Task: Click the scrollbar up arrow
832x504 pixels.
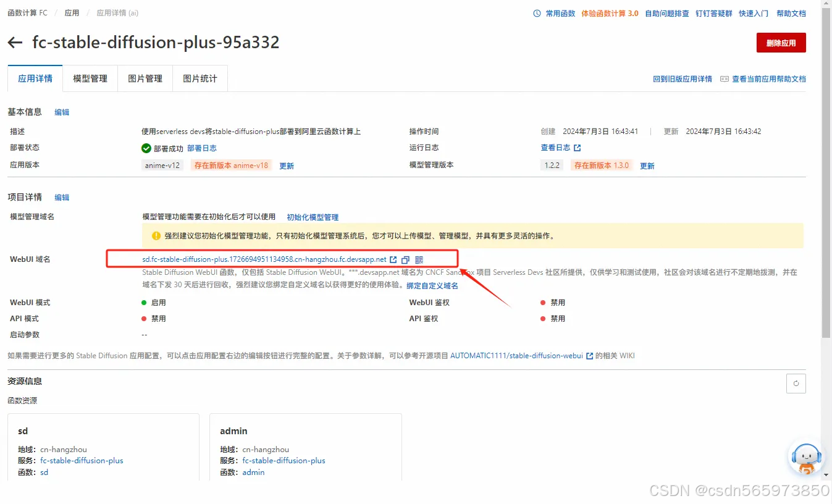Action: [x=827, y=4]
